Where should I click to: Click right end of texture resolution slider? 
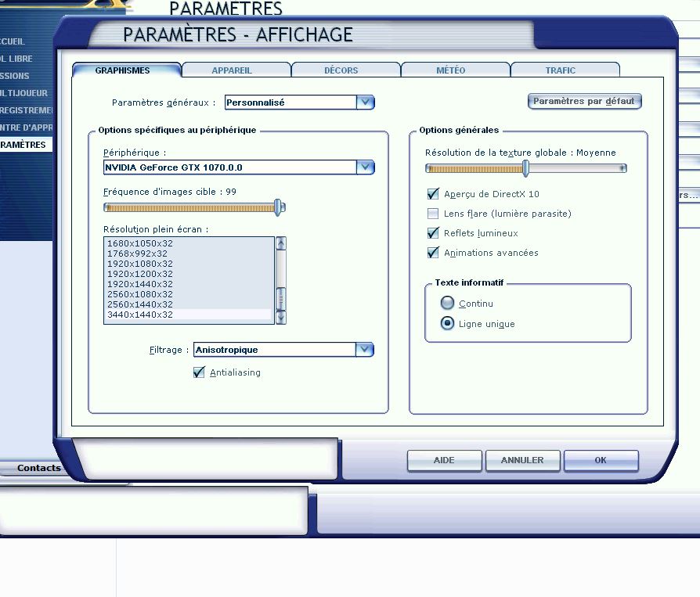(622, 168)
